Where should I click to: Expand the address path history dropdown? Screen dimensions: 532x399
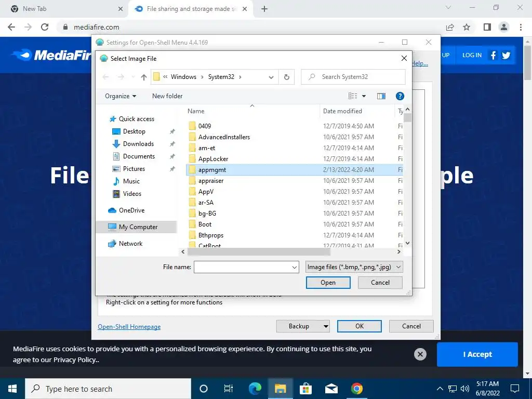[271, 77]
